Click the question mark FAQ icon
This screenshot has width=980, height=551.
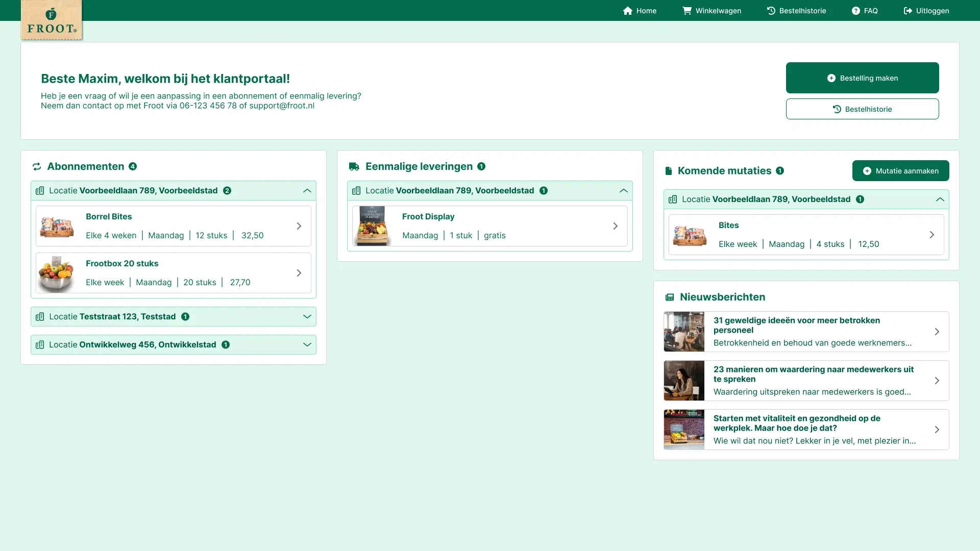point(856,11)
